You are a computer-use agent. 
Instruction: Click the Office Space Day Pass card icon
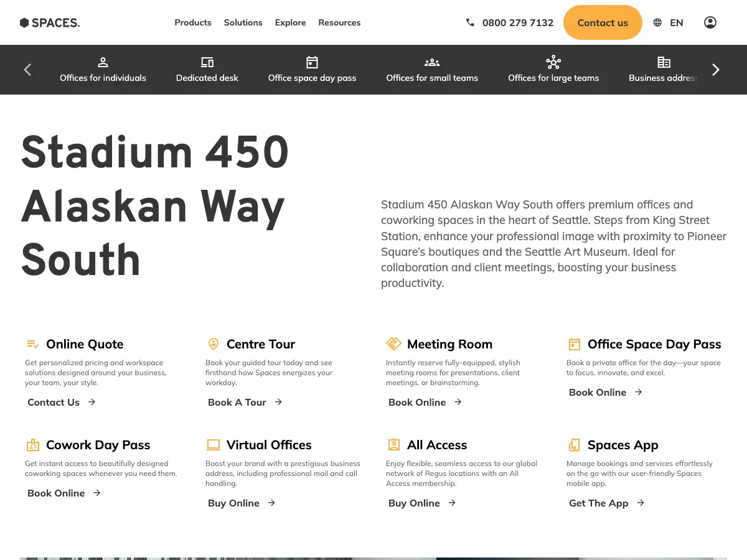[x=575, y=344]
